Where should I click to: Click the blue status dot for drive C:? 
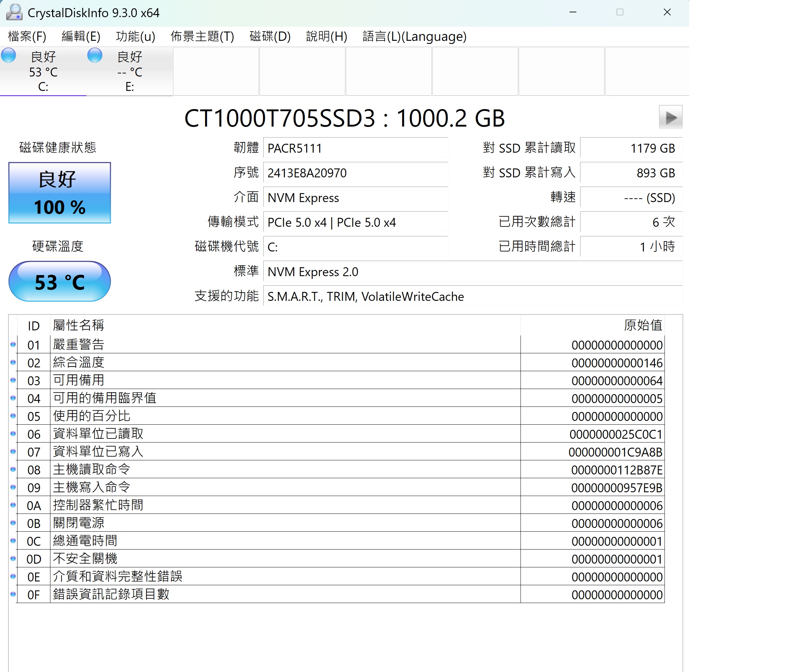[8, 55]
